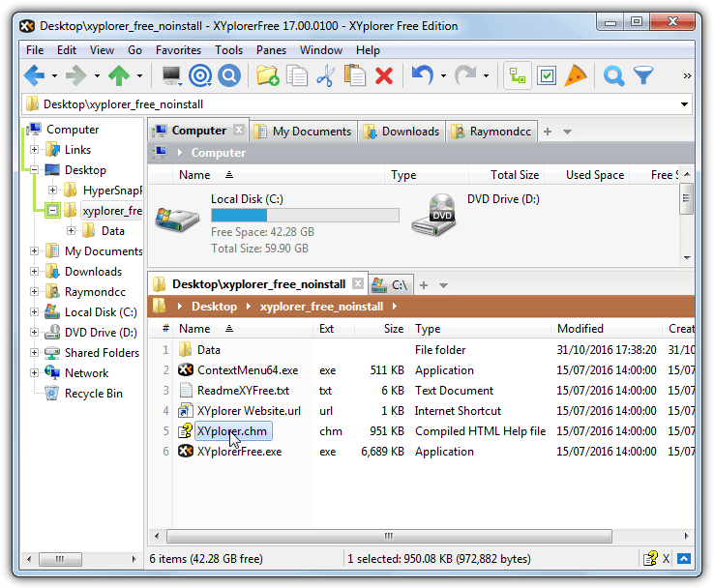
Task: Switch to My Documents tab
Action: pyautogui.click(x=304, y=132)
